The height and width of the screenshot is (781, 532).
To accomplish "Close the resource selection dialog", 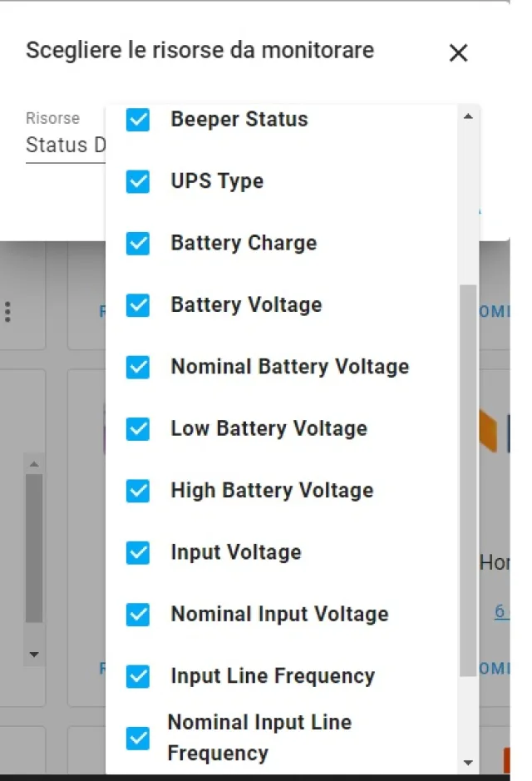I will [458, 53].
